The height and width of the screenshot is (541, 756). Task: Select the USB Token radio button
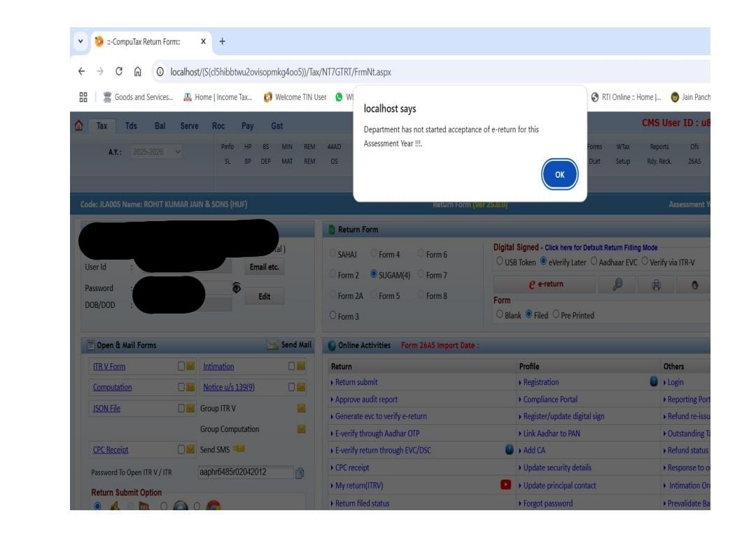coord(500,261)
